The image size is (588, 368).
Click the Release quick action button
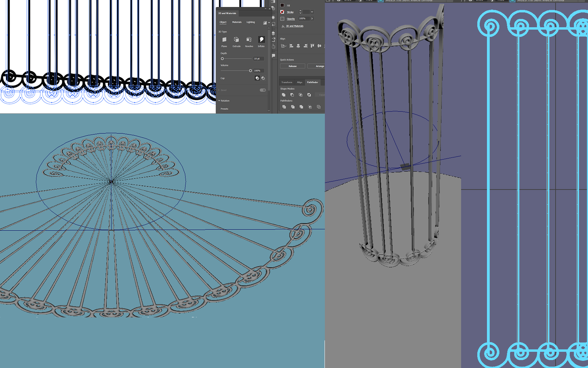(x=292, y=66)
